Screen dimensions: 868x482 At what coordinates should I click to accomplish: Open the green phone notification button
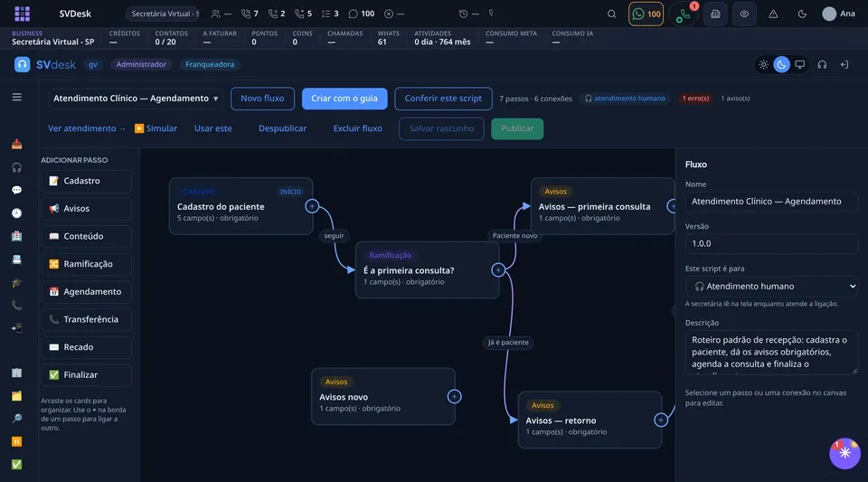(684, 14)
